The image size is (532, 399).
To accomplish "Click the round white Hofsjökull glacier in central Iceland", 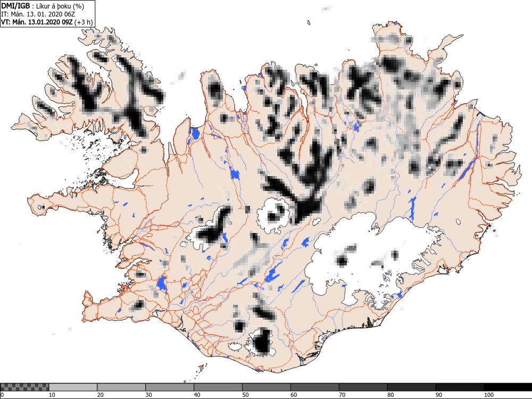I will pos(273,216).
